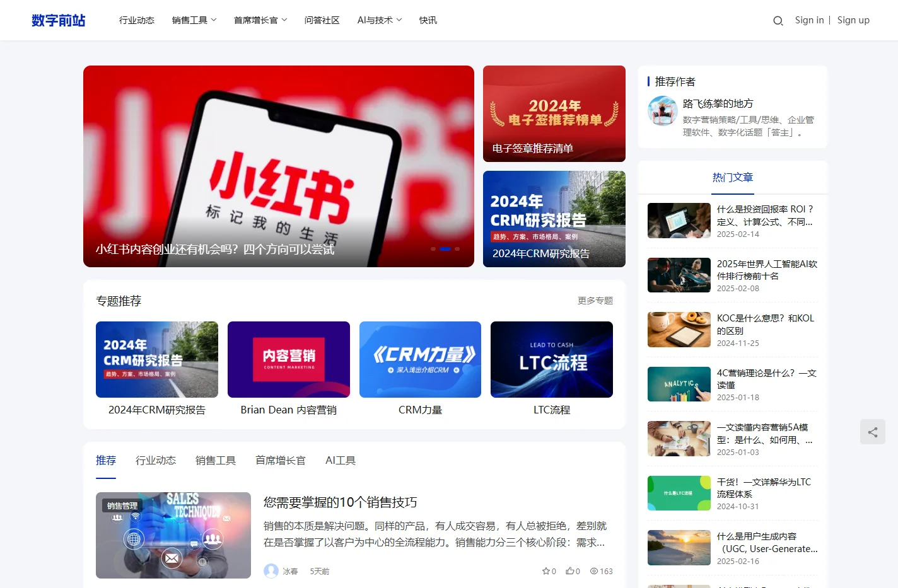Click the thumbs-up like icon on sales article
This screenshot has height=588, width=898.
coord(569,571)
